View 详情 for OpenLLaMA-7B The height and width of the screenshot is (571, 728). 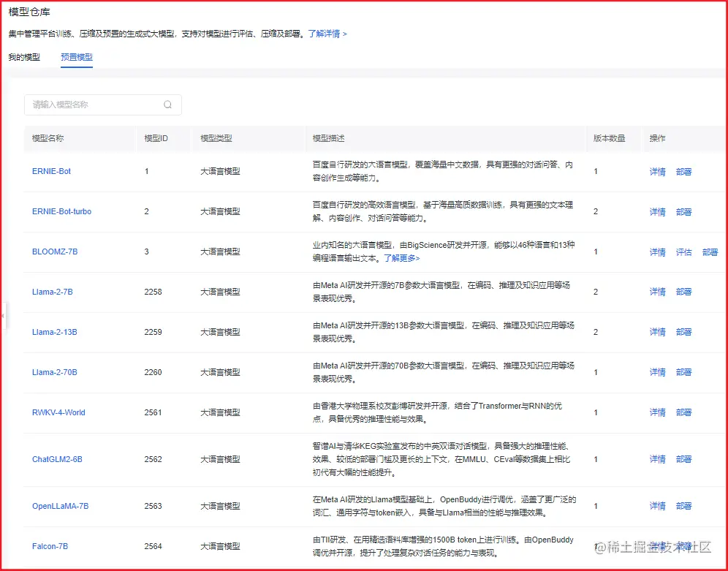pyautogui.click(x=657, y=506)
